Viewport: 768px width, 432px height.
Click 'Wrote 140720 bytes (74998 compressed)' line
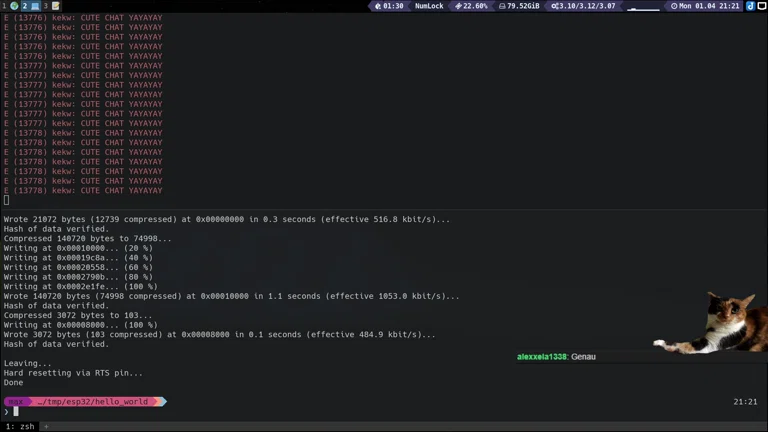coord(231,296)
